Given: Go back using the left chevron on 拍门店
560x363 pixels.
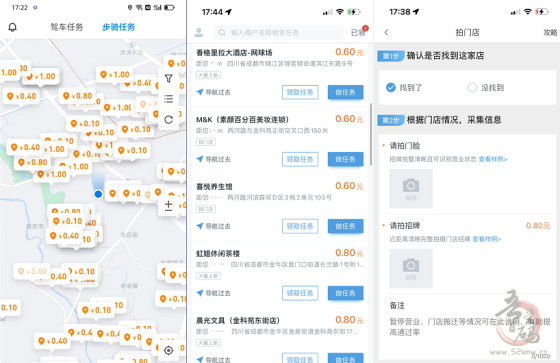Looking at the screenshot, I should click(386, 33).
